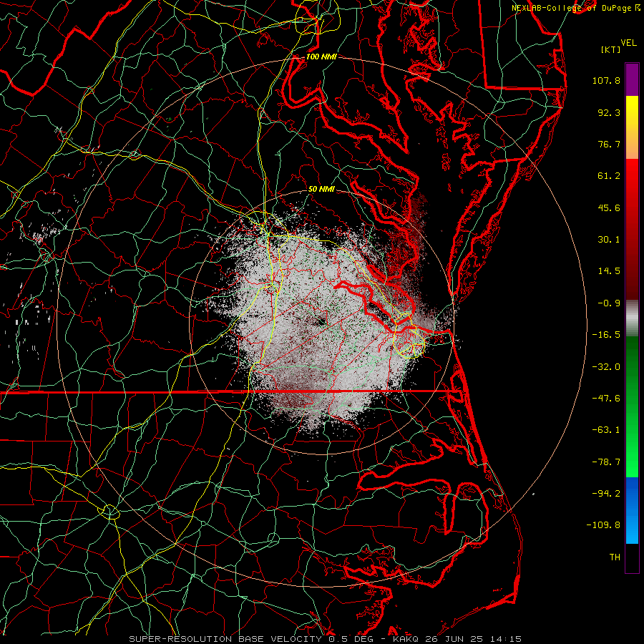The height and width of the screenshot is (644, 644).
Task: Click the 30.1 velocity scale value
Action: (609, 240)
